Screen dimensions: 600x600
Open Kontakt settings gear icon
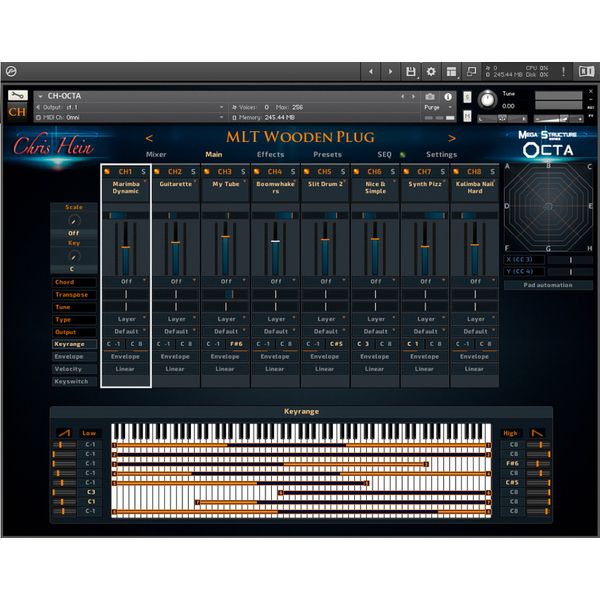431,72
